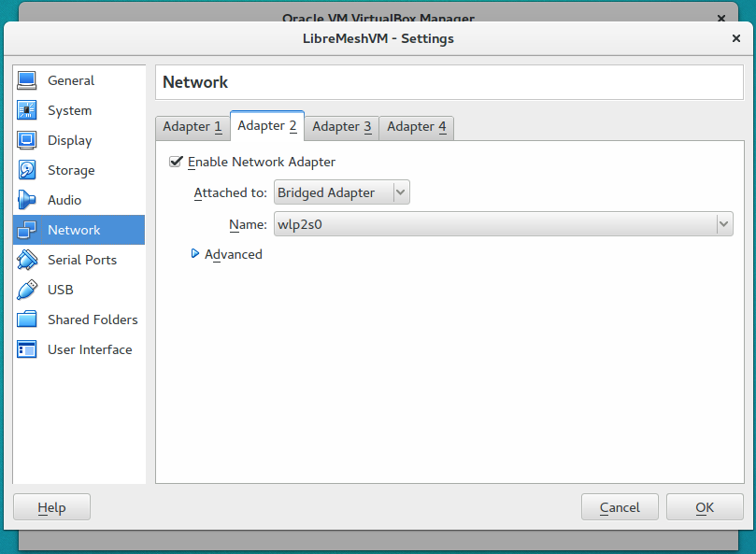Open the adapter Name dropdown arrow
Screen dimensions: 756x554
point(723,224)
